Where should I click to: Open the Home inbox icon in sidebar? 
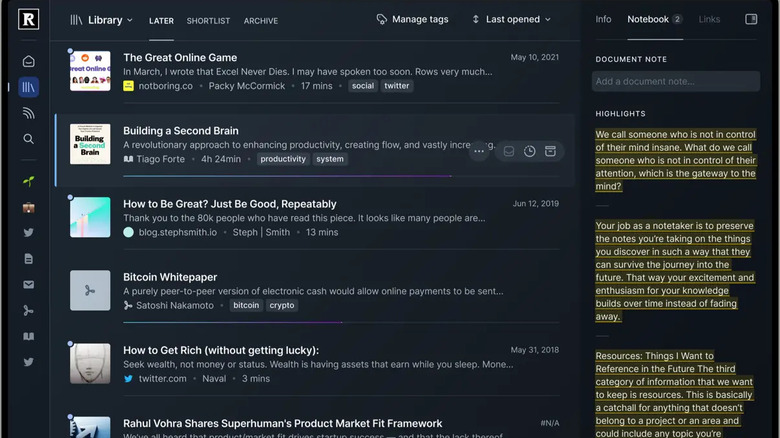click(x=28, y=62)
